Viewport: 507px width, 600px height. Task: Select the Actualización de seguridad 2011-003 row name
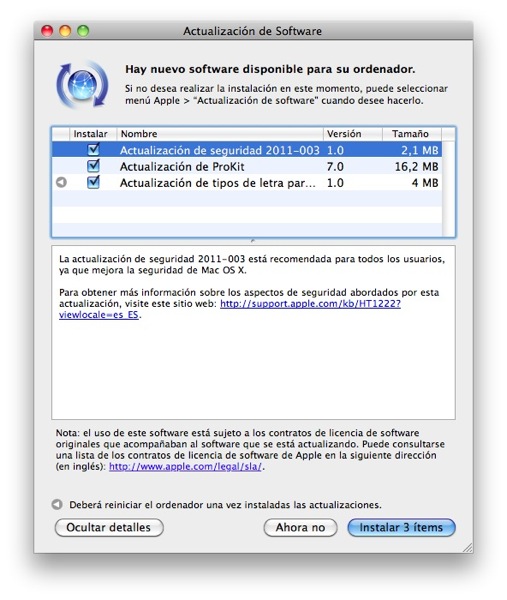point(220,150)
